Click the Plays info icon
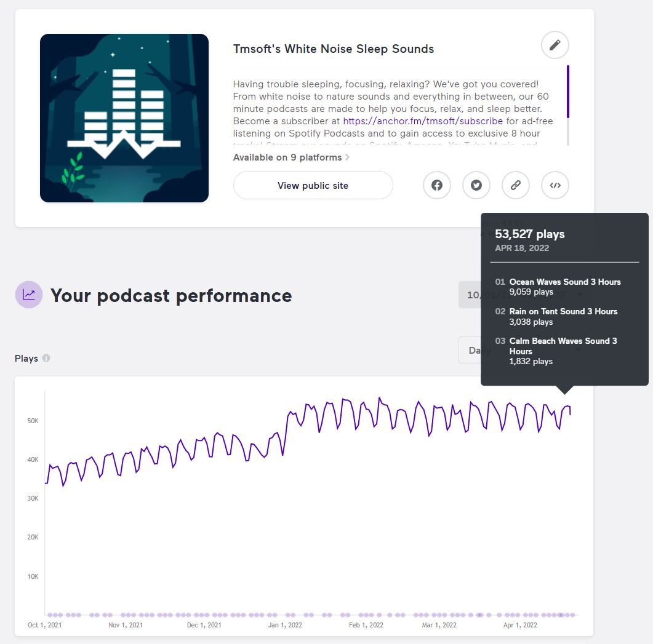This screenshot has height=644, width=653. tap(46, 358)
